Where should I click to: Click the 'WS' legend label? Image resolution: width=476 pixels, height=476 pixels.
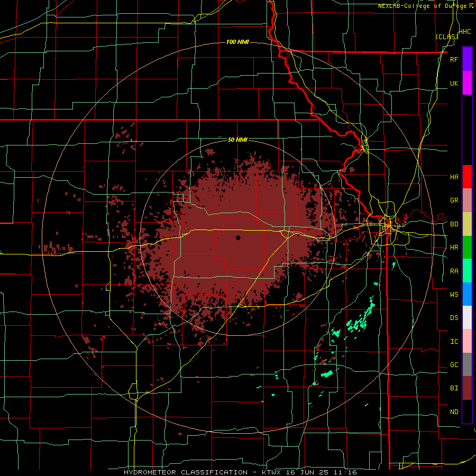pyautogui.click(x=454, y=295)
